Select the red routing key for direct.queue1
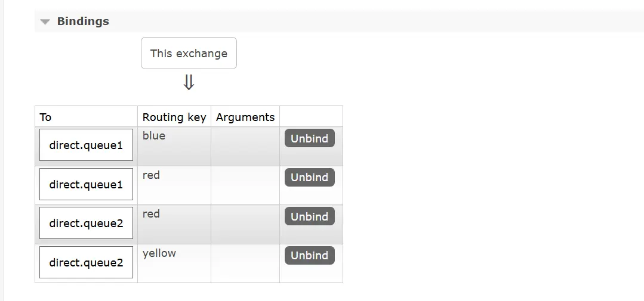The image size is (644, 301). coord(152,175)
